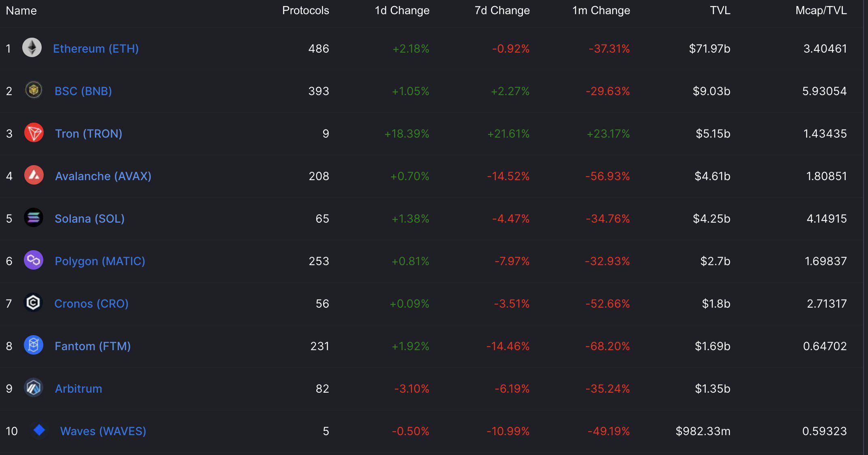
Task: Click the purple Polygon logo icon
Action: 34,260
